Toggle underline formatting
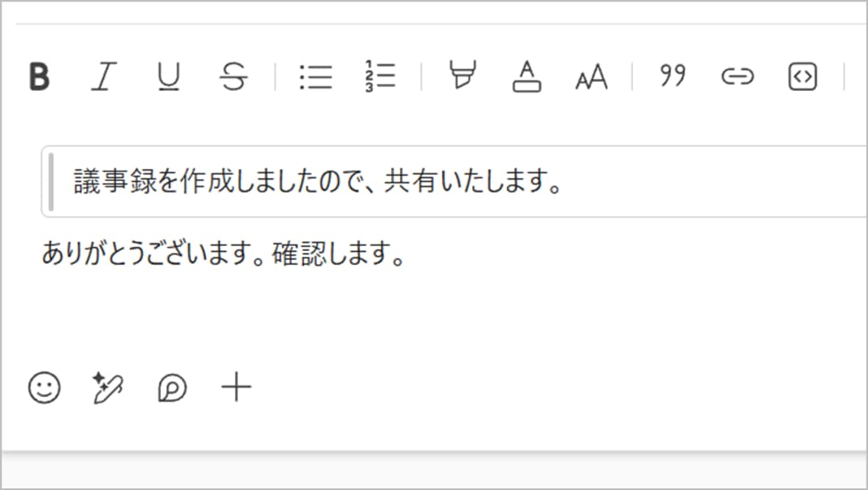The width and height of the screenshot is (868, 490). tap(168, 77)
